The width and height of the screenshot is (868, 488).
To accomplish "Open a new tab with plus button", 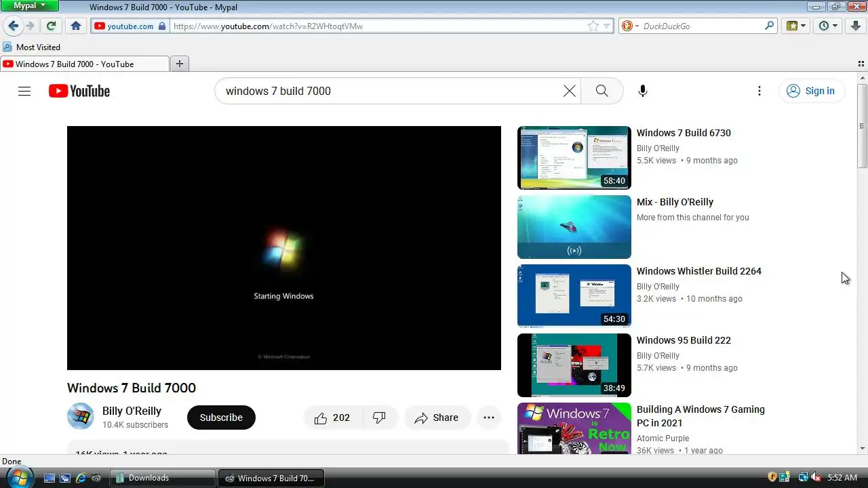I will tap(180, 64).
